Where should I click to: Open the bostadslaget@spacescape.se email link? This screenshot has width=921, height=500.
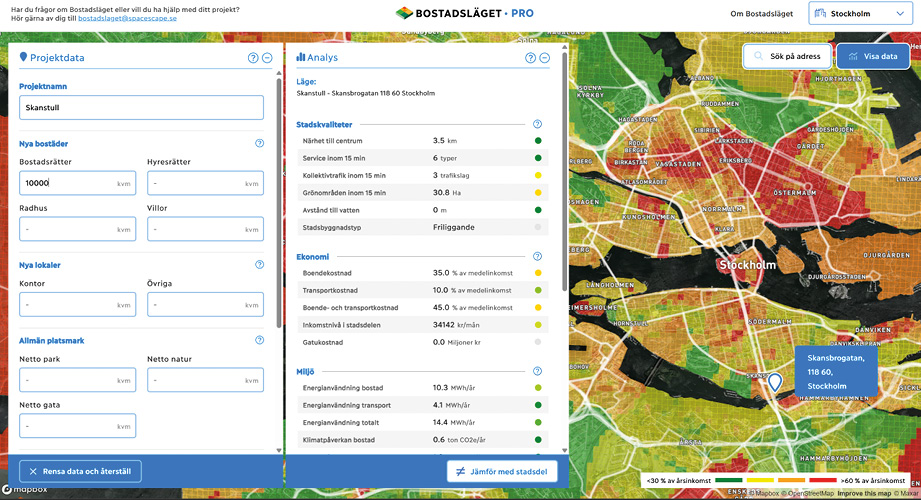click(x=127, y=19)
